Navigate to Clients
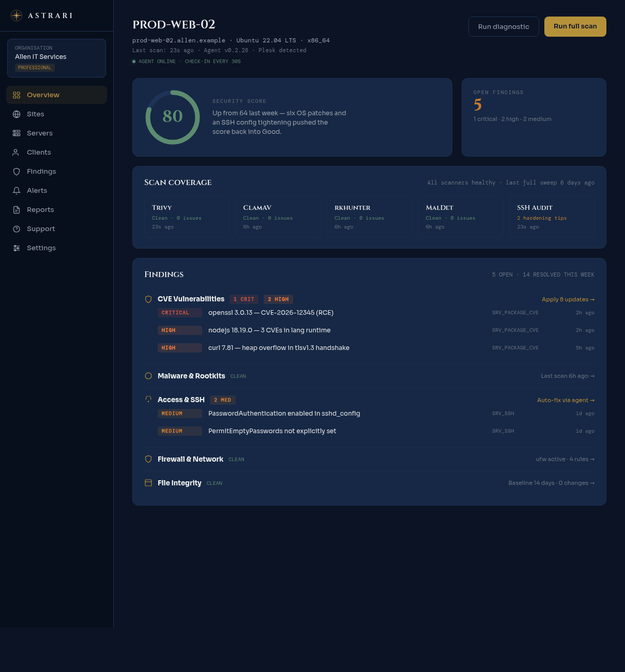This screenshot has width=625, height=672. pos(56,152)
